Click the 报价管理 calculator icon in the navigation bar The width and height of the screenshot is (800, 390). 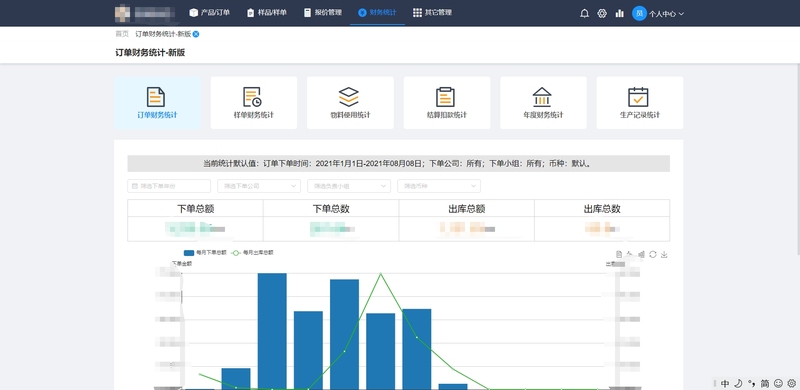coord(307,13)
